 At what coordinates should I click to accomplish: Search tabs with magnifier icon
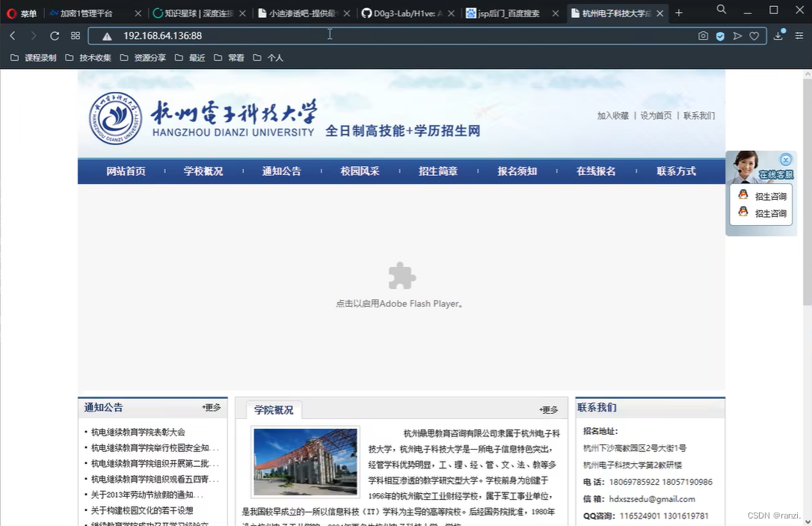point(721,9)
